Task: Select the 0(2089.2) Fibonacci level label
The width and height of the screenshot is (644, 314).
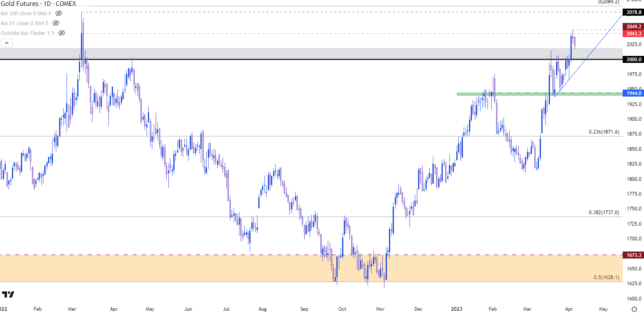Action: (608, 2)
